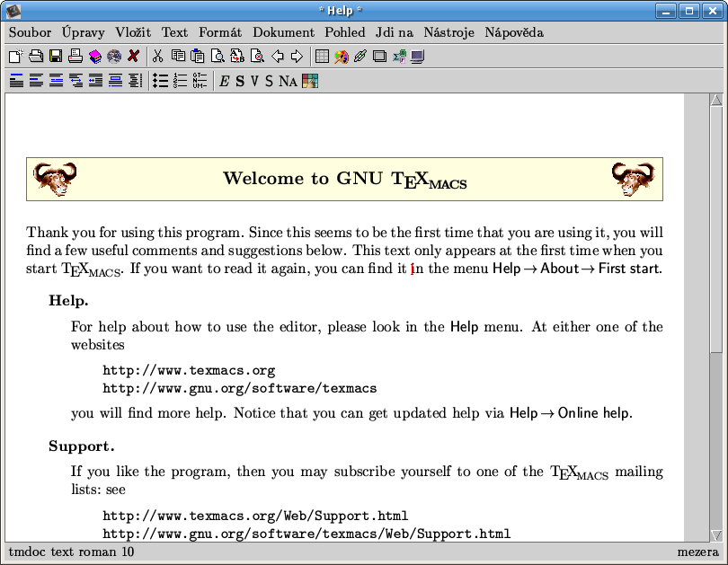Click the http://www.texmacs.org URL text
Viewport: 728px width, 565px height.
188,370
